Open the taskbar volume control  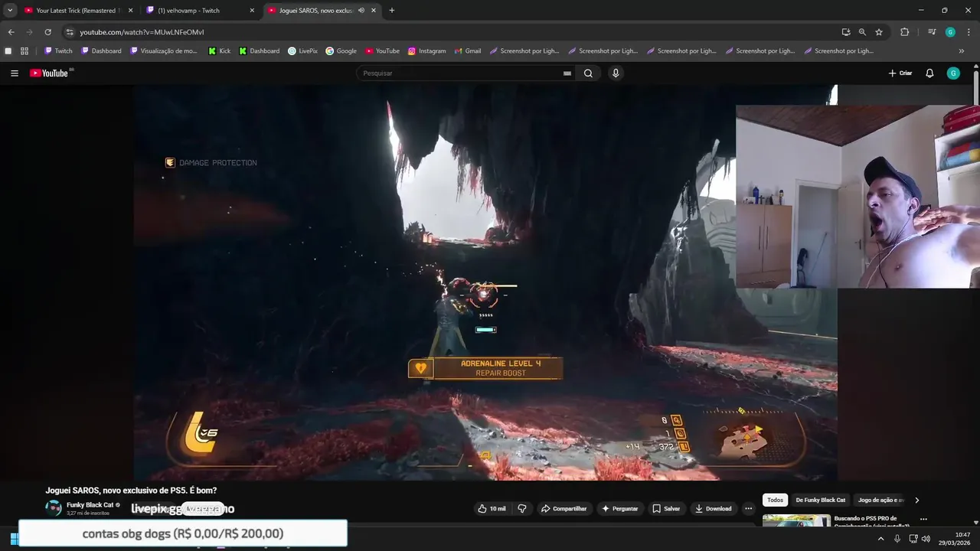tap(926, 539)
